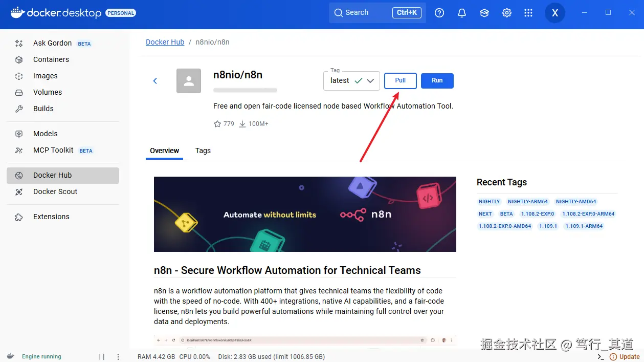The width and height of the screenshot is (644, 362).
Task: Click the Extensions puzzle icon in sidebar
Action: [x=19, y=217]
